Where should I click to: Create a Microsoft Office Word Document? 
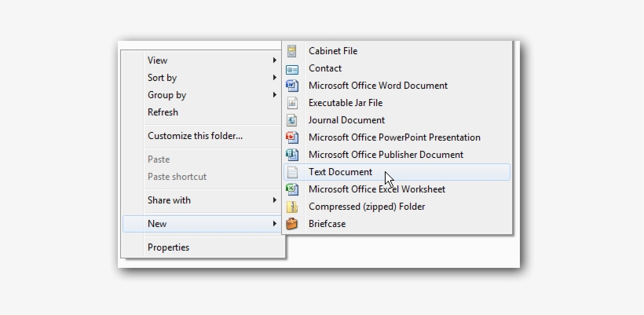(397, 86)
